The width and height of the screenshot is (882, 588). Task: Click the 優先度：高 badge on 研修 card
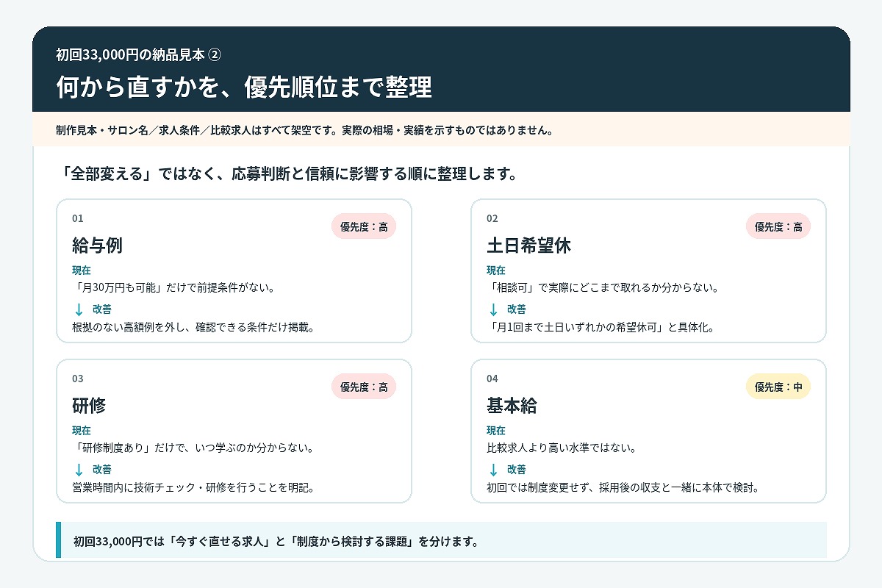[x=364, y=387]
